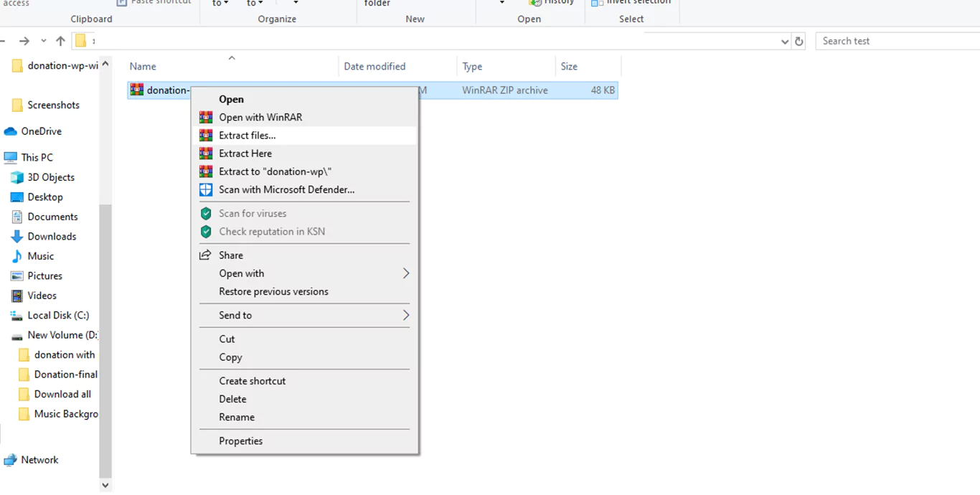Click the Share icon in context menu
Screen dimensions: 980x495
coord(206,255)
